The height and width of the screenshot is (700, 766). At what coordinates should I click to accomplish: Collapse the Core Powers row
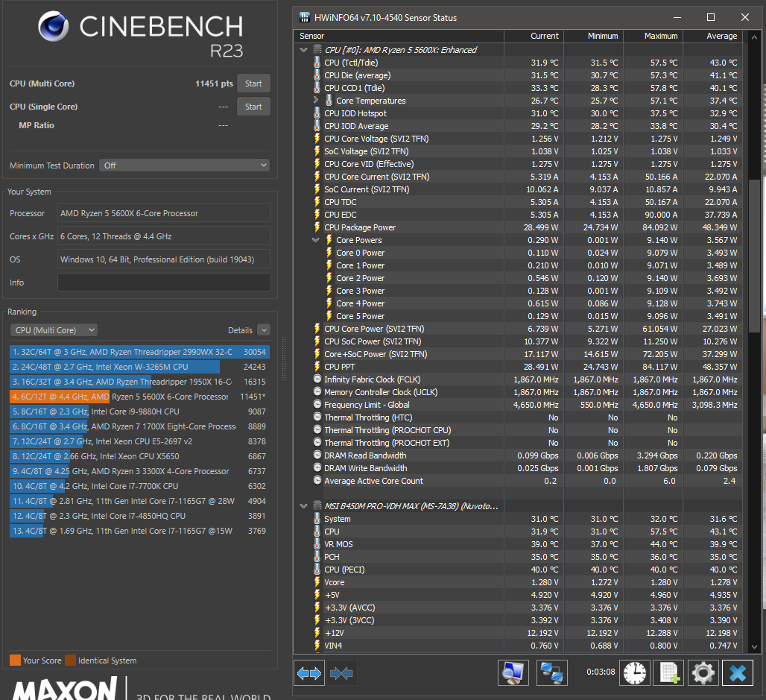[316, 240]
